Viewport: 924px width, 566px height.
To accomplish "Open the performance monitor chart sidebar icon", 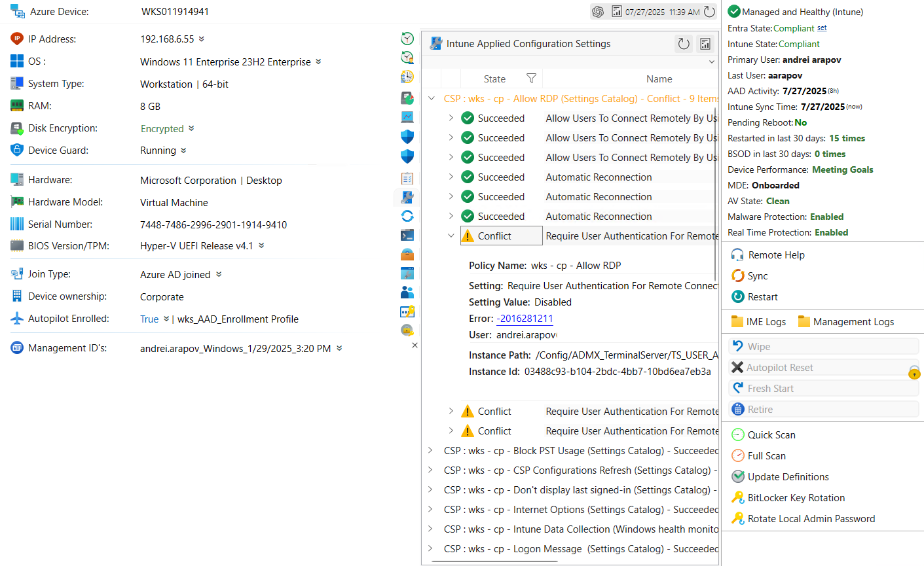I will click(407, 117).
